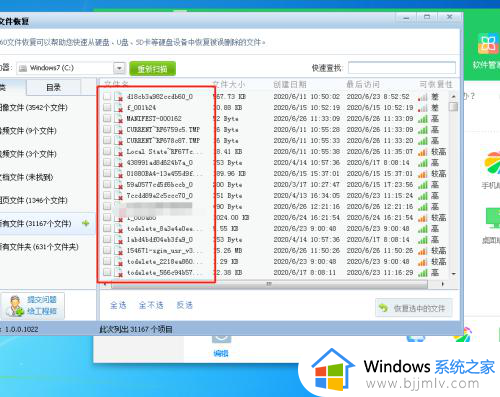Click the engineer avatar icon
Image resolution: width=500 pixels, height=397 pixels.
[15, 306]
